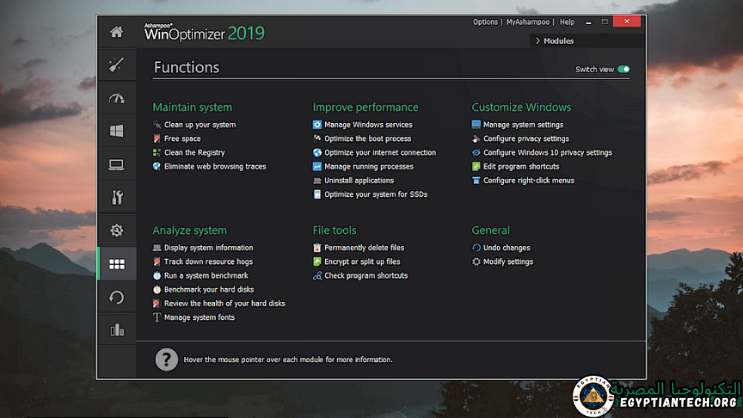Viewport: 743px width, 418px height.
Task: Open Undo changes
Action: (x=501, y=248)
